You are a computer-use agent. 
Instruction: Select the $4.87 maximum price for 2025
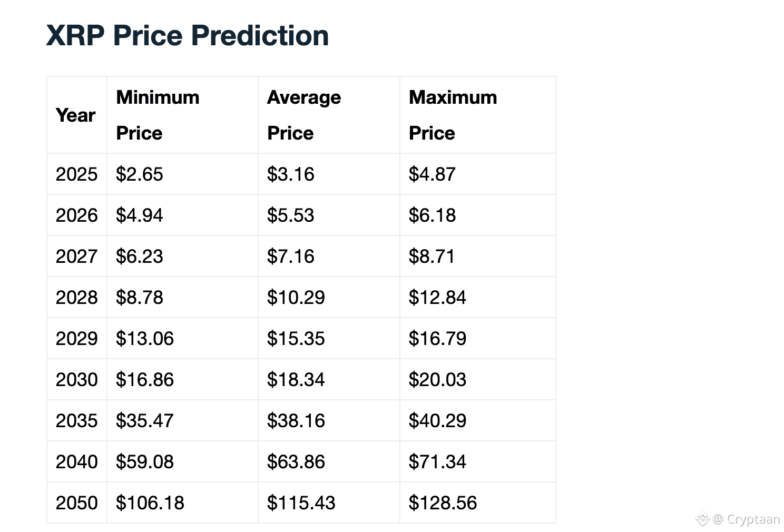432,174
